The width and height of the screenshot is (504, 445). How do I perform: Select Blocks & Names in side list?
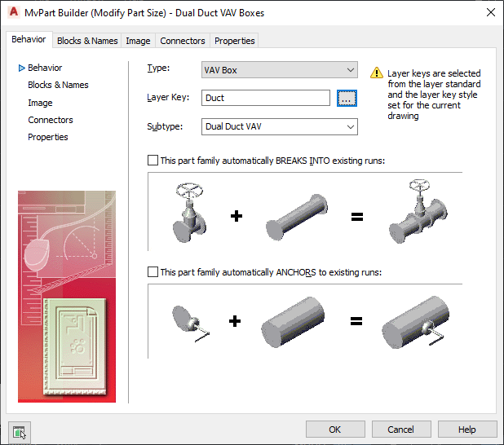[x=58, y=85]
